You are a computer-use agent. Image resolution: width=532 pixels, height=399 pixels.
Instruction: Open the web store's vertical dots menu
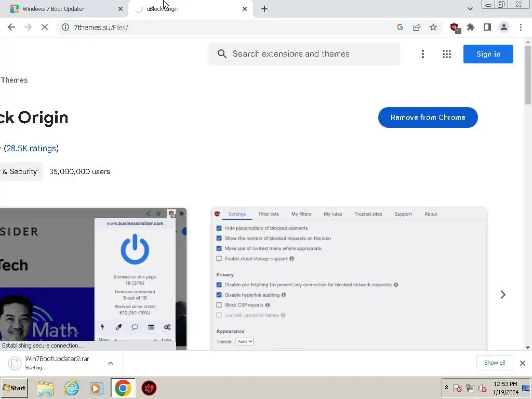point(423,54)
